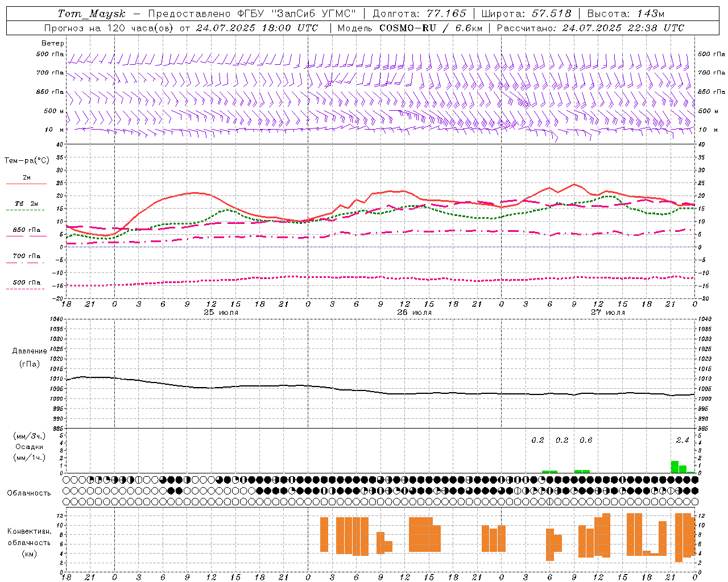
Task: Click the Ветер section label
Action: (x=53, y=43)
